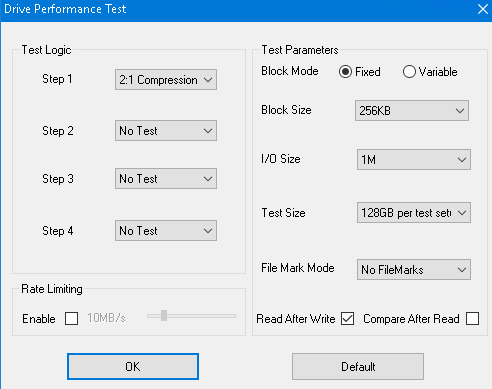
Task: Open the Step 3 test dropdown
Action: [166, 179]
